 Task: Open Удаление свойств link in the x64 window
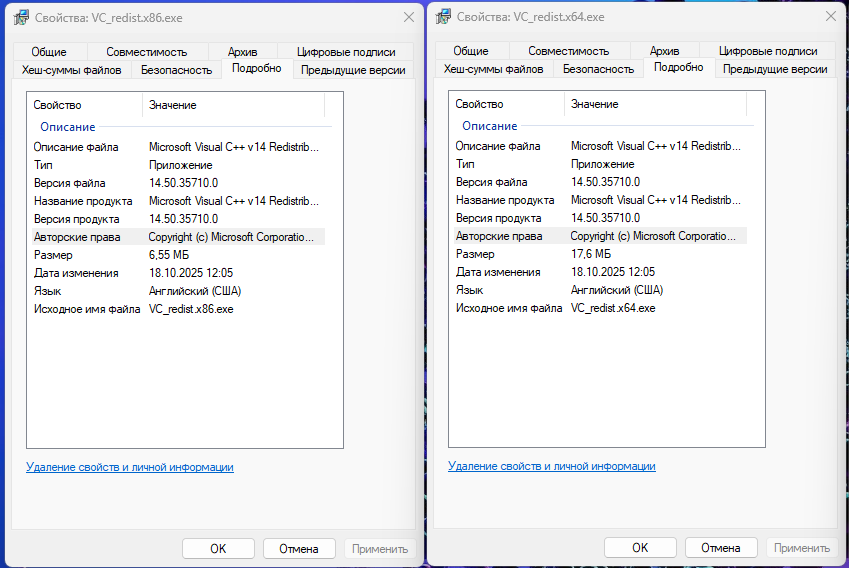point(552,466)
